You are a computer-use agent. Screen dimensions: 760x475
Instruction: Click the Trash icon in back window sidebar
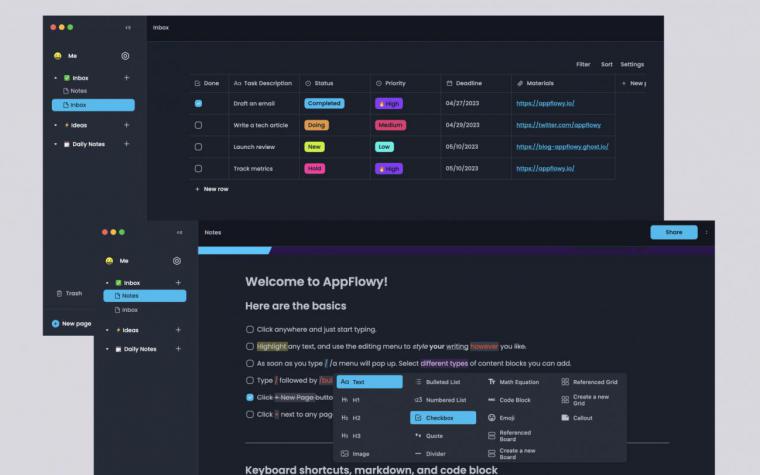[x=59, y=293]
